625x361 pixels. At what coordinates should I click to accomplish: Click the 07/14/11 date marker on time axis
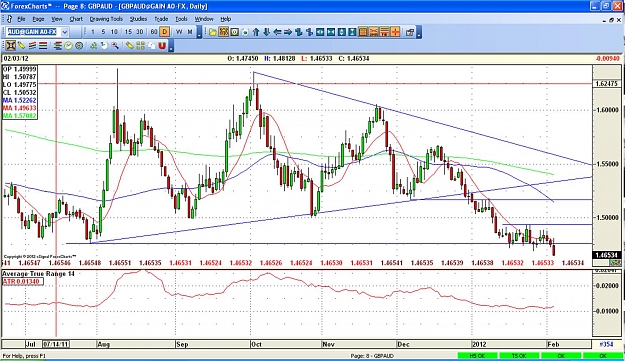[56, 344]
